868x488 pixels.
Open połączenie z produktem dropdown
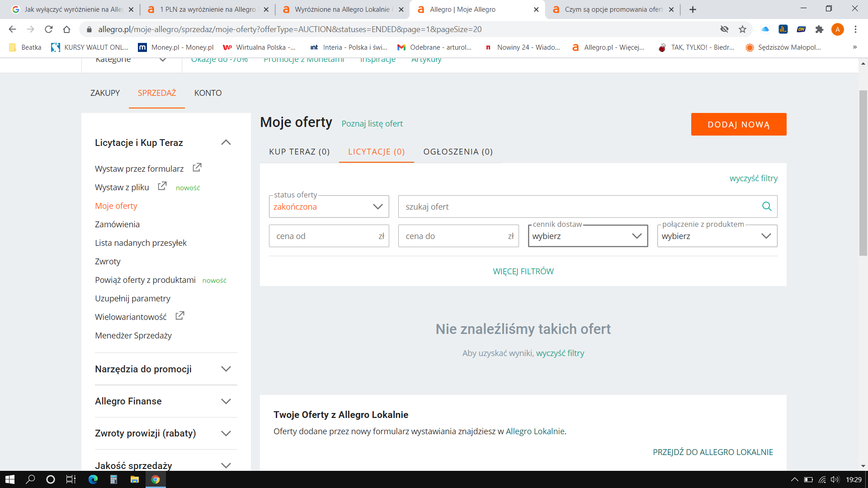[x=717, y=236]
